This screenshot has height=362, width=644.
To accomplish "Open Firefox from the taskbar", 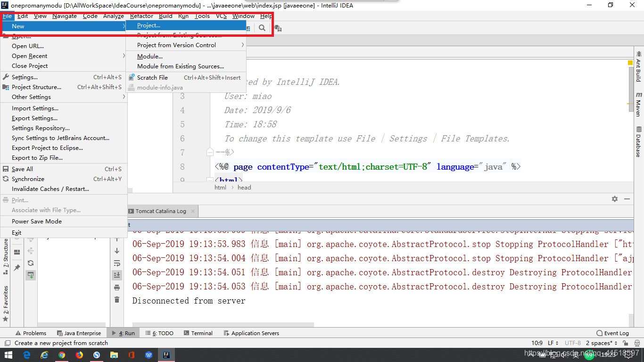I will coord(79,355).
